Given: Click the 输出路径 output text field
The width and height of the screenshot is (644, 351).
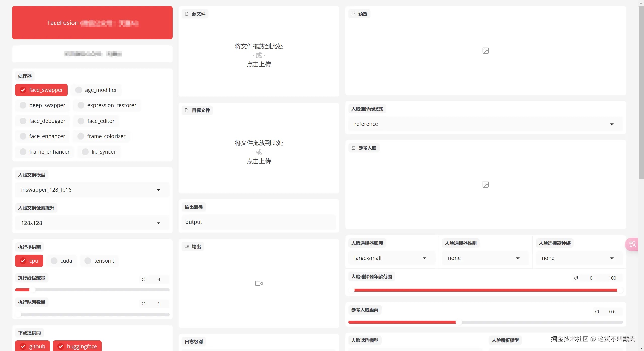Looking at the screenshot, I should point(259,222).
